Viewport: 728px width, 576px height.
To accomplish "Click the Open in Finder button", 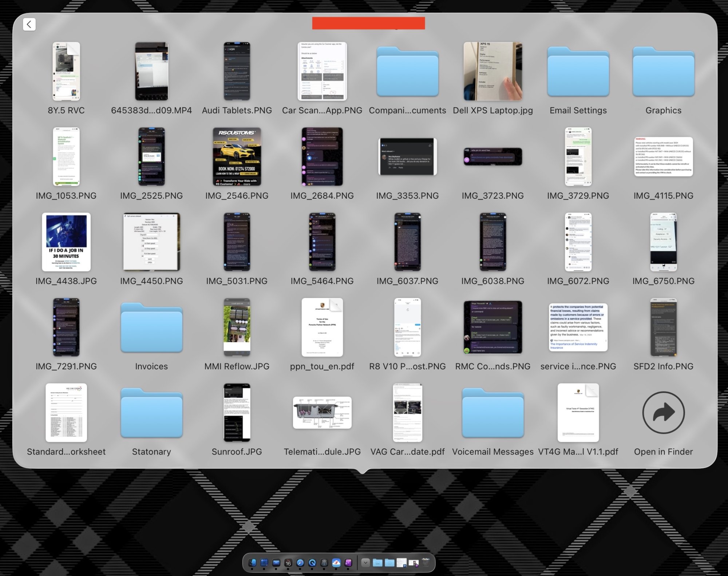I will (663, 413).
